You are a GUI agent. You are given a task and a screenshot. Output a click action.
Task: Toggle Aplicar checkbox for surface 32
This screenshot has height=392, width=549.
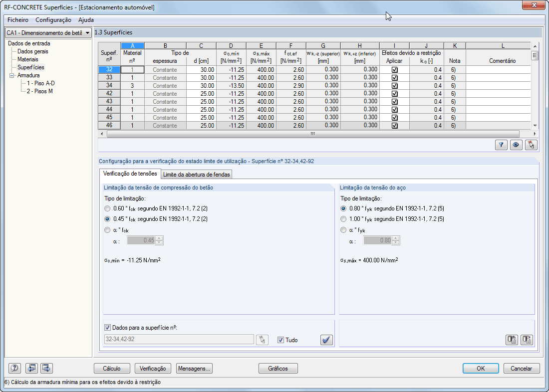tap(395, 70)
